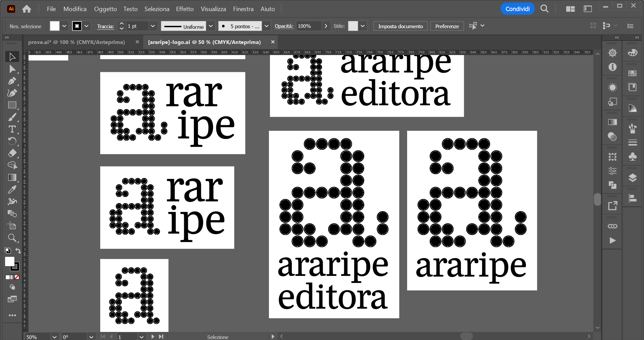Open the stroke color dropdown arrow
Viewport: 644px width, 340px height.
tap(87, 26)
